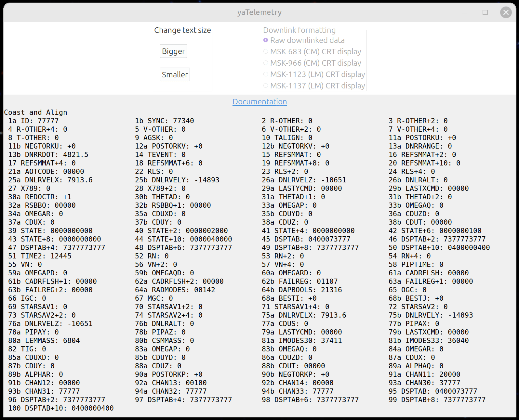Viewport: 519px width, 420px height.
Task: Click the Bigger text size button
Action: click(173, 51)
